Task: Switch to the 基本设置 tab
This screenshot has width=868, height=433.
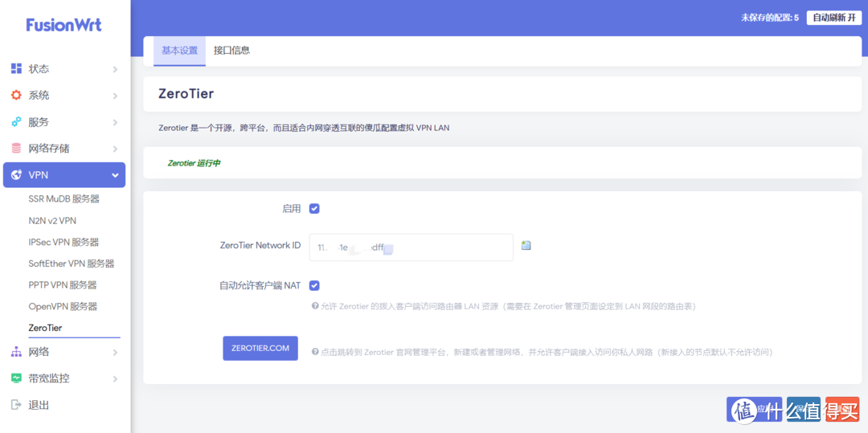Action: tap(179, 51)
